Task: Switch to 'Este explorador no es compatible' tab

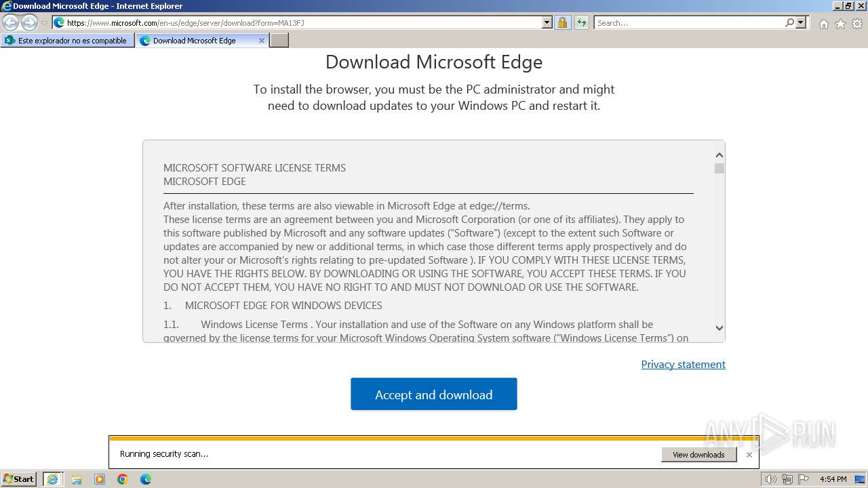Action: (67, 41)
